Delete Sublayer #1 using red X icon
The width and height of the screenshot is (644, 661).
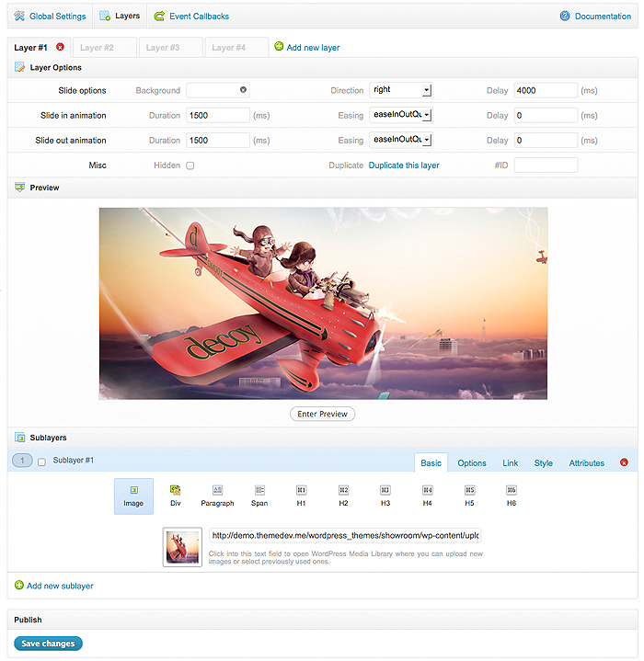tap(625, 462)
